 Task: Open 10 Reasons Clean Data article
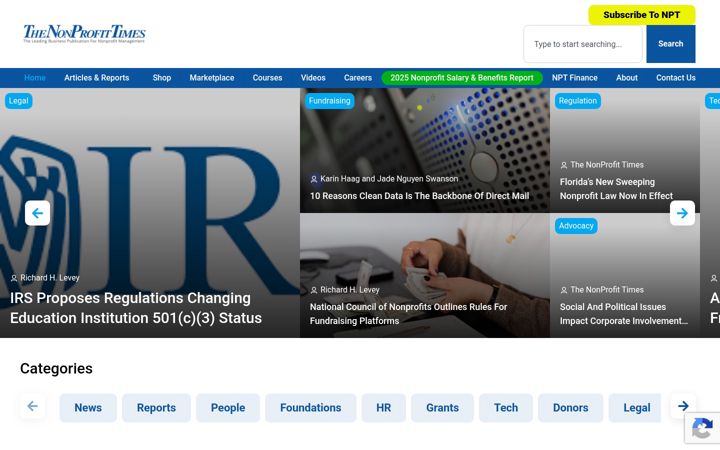419,196
